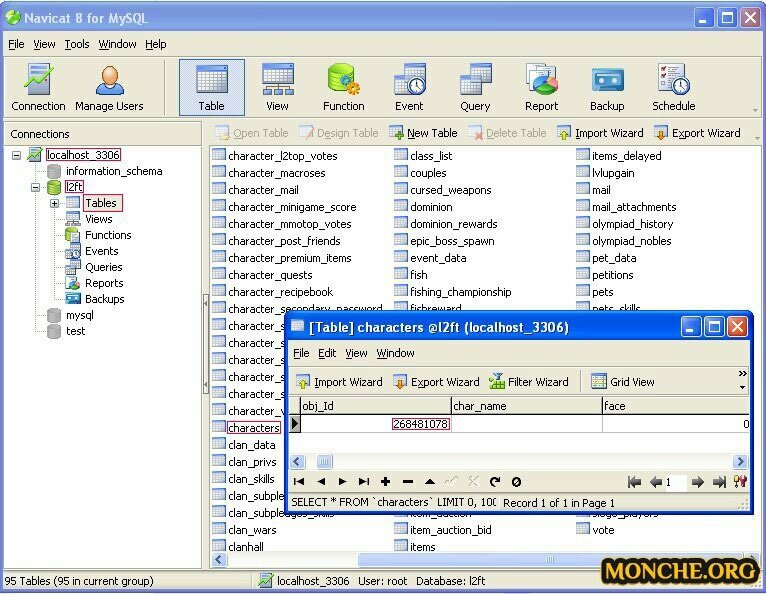The height and width of the screenshot is (594, 766).
Task: Open the Backup section icon
Action: click(x=607, y=87)
